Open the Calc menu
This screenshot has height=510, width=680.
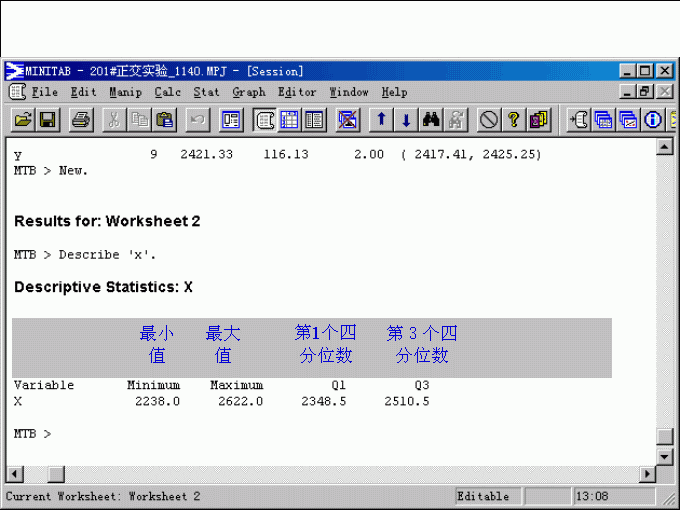pyautogui.click(x=167, y=92)
